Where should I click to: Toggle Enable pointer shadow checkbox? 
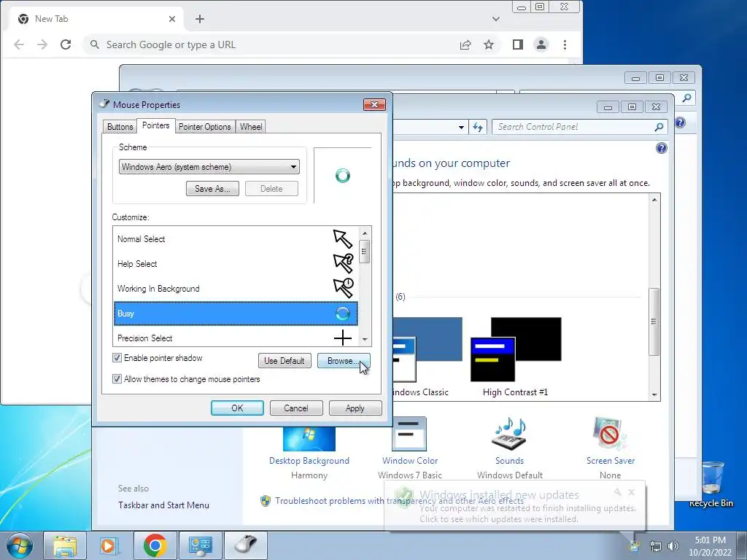(117, 357)
